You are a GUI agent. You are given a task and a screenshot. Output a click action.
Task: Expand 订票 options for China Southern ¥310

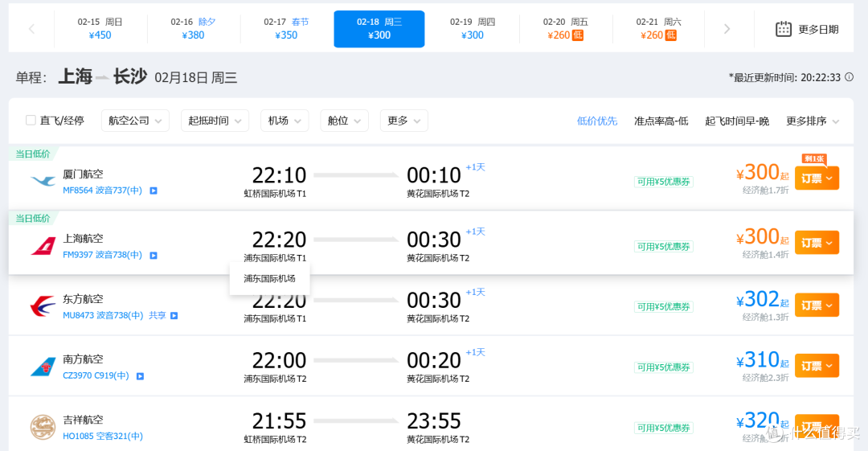[x=817, y=366]
